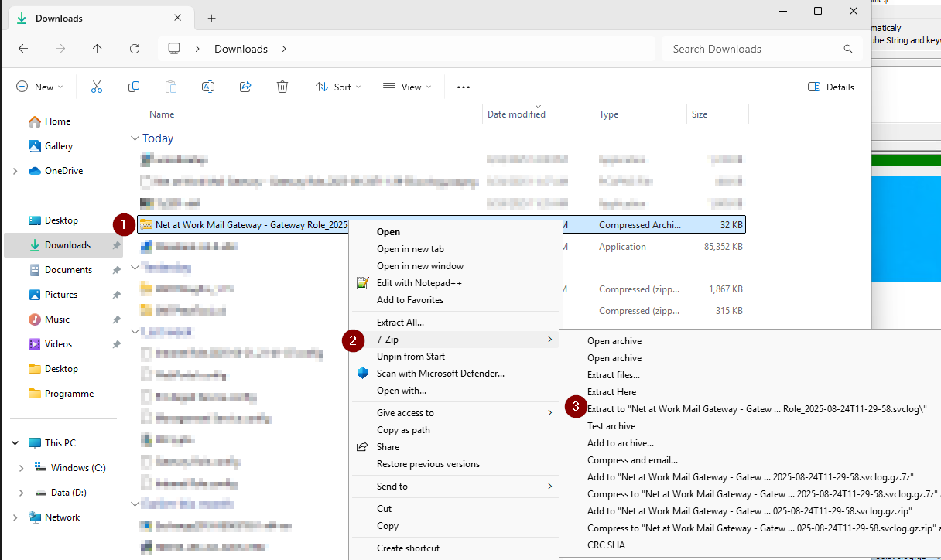The width and height of the screenshot is (941, 560).
Task: Click the New button in toolbar
Action: [39, 87]
